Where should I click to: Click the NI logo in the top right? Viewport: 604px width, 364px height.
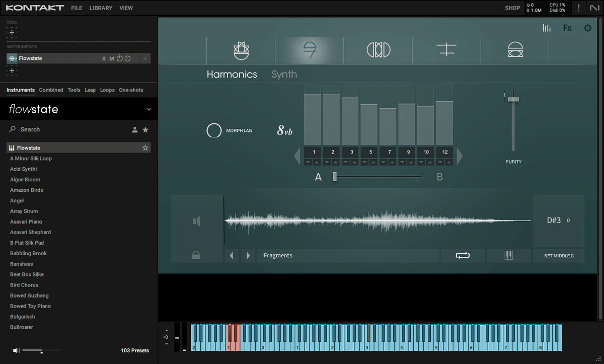point(595,8)
